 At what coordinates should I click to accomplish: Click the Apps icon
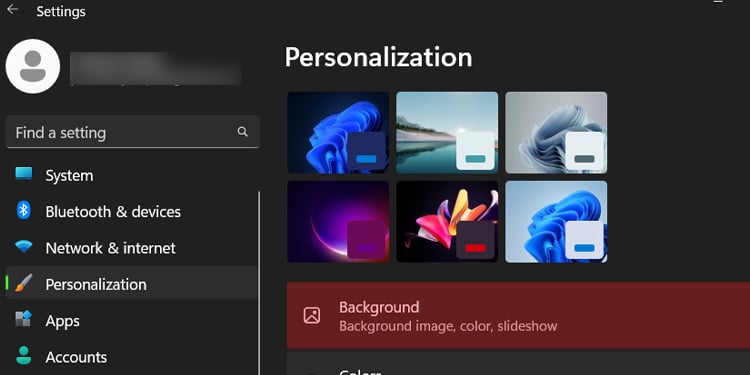coord(23,319)
